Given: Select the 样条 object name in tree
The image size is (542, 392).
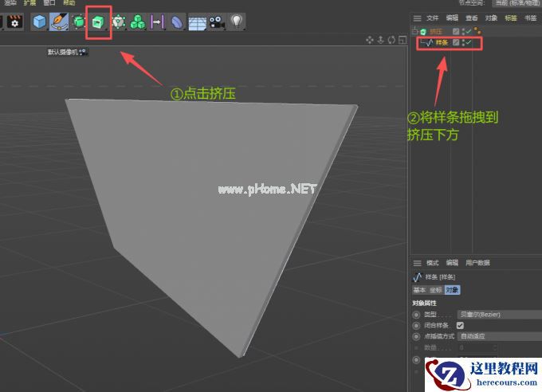Looking at the screenshot, I should [x=442, y=43].
